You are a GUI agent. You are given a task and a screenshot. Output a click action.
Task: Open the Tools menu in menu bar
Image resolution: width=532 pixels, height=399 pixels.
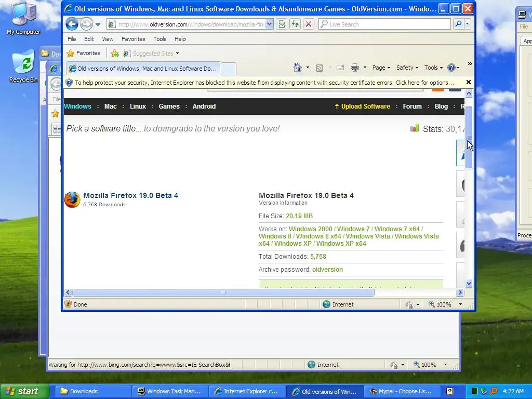point(160,39)
